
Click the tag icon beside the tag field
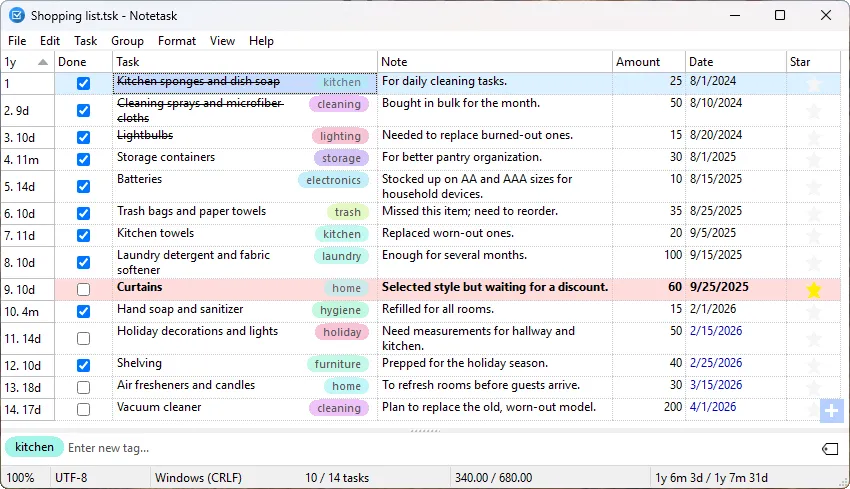coord(830,448)
